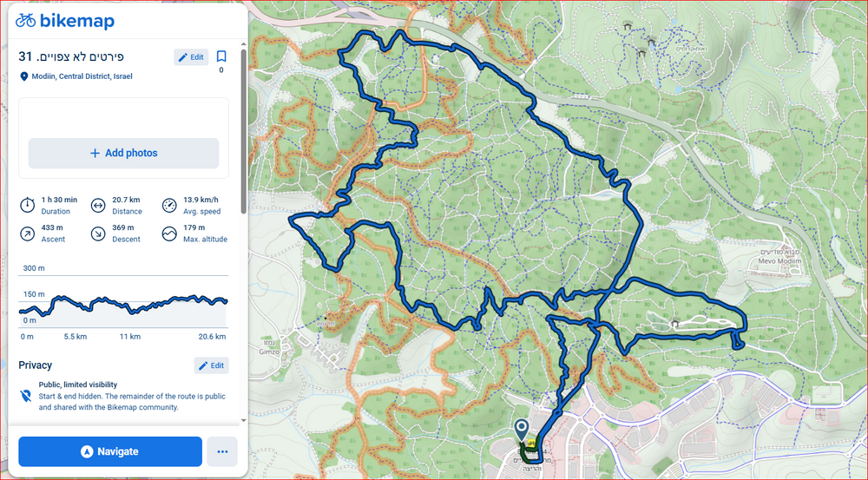Bookmark this route with the save icon
The image size is (868, 480).
(x=220, y=57)
